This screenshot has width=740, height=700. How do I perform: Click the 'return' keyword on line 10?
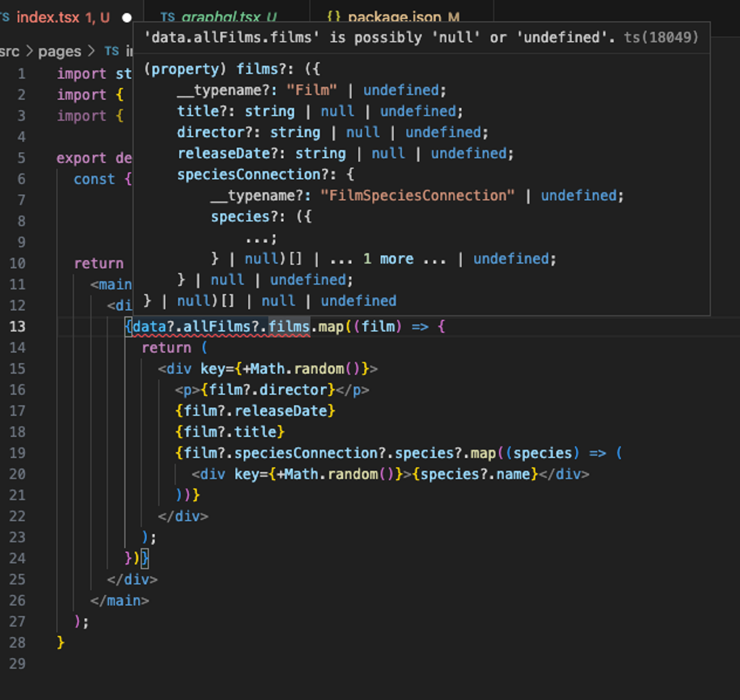click(x=99, y=263)
